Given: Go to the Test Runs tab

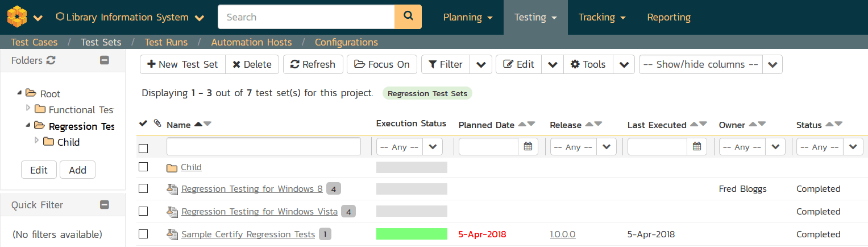Looking at the screenshot, I should click(x=166, y=42).
